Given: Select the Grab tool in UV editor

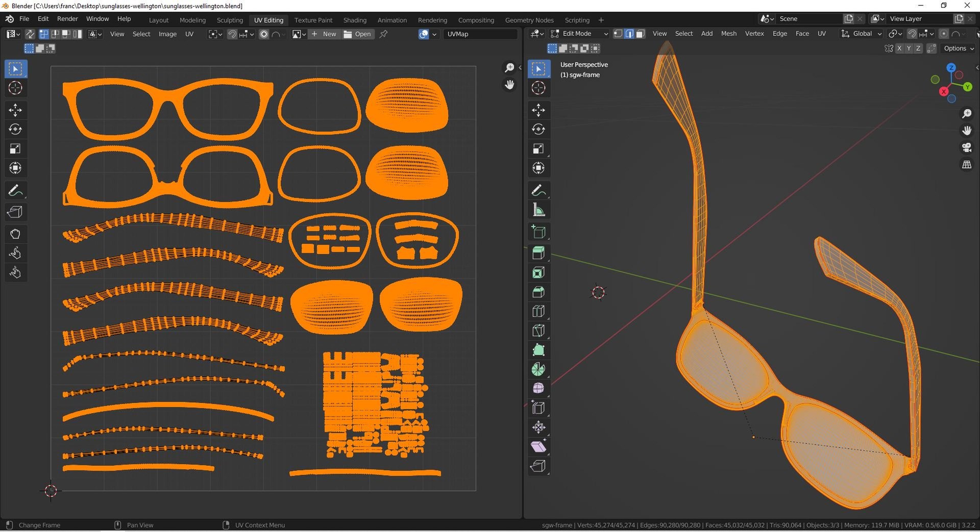Looking at the screenshot, I should coord(15,234).
